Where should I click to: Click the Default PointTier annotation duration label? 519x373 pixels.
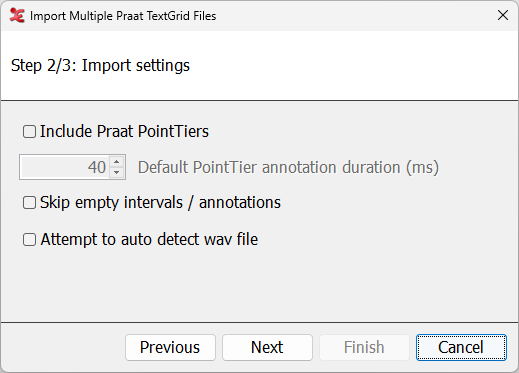[288, 167]
